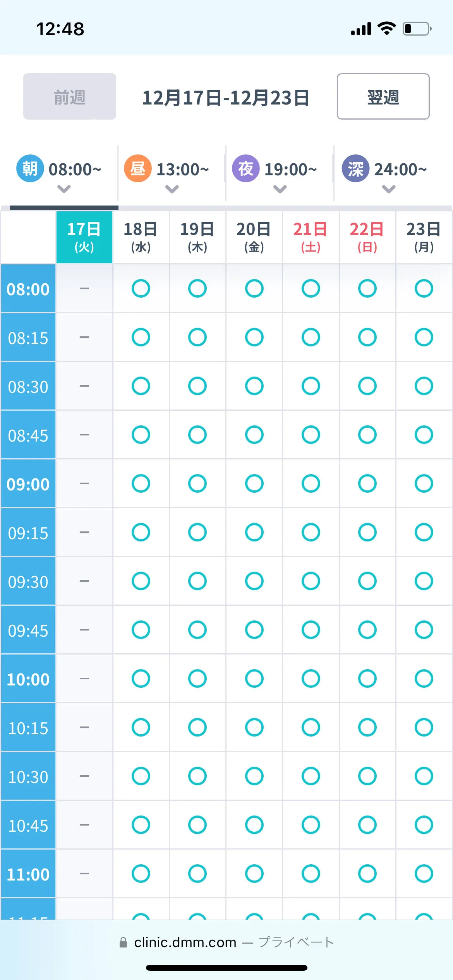The height and width of the screenshot is (980, 453).
Task: Select the 10:30 slot on 23日 (月)
Action: 424,776
